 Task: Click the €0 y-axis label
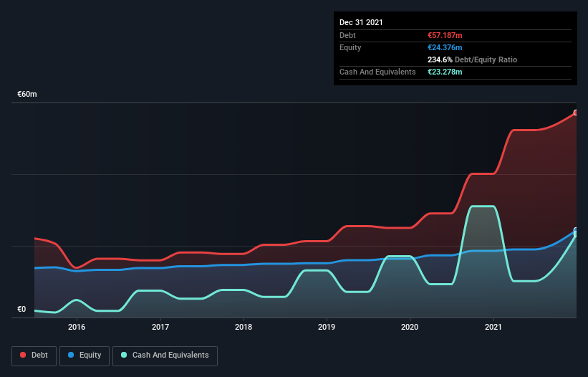21,309
